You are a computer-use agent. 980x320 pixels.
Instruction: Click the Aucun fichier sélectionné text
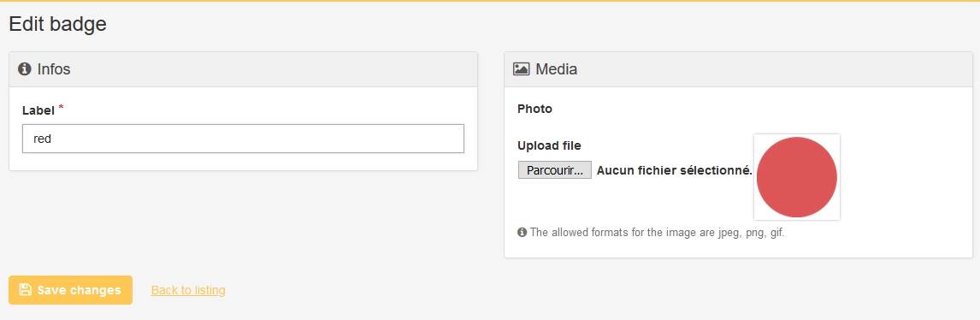pos(675,170)
